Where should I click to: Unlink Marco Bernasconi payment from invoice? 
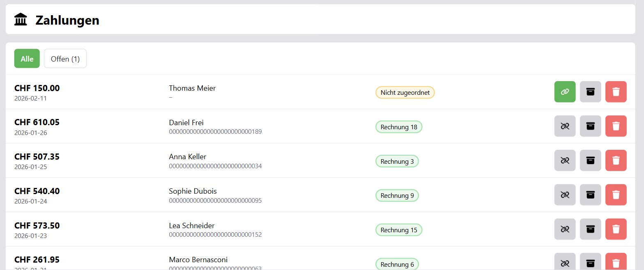pos(565,262)
